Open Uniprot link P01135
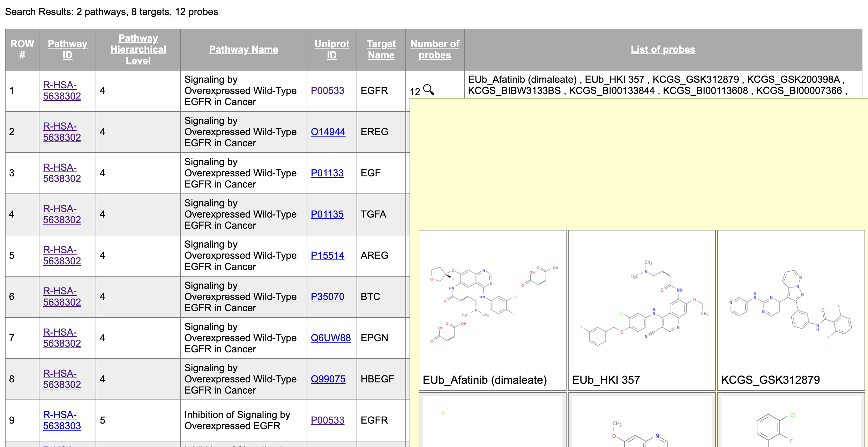Screen dimensions: 868x447 click(327, 214)
